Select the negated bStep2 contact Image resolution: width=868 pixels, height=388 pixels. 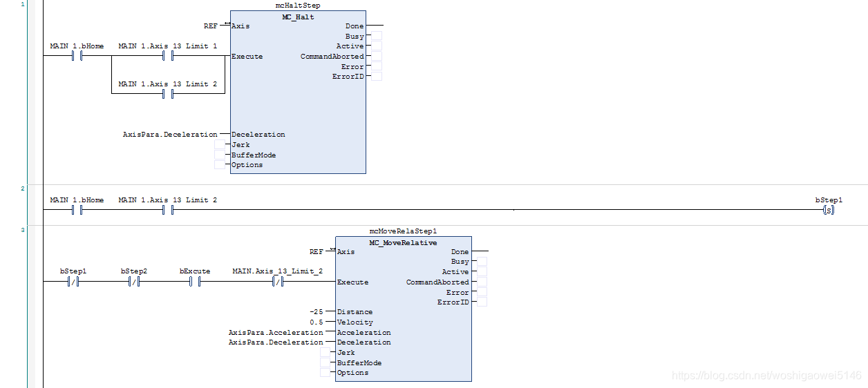(x=134, y=282)
